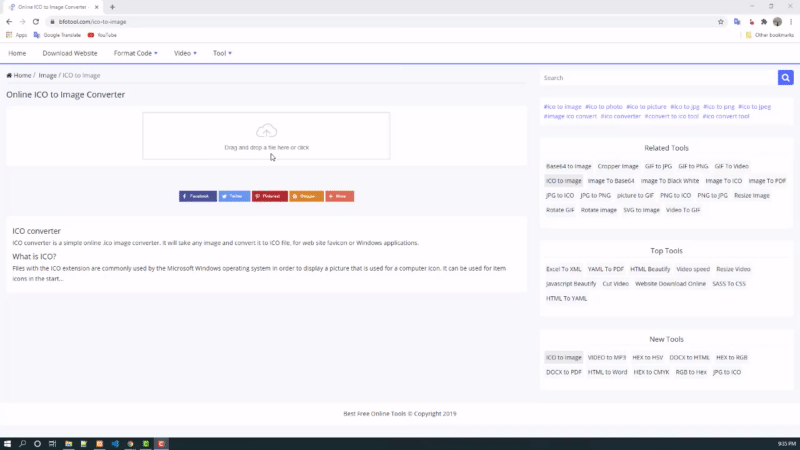This screenshot has width=800, height=450.
Task: Bookmark this page with the star icon
Action: click(720, 21)
